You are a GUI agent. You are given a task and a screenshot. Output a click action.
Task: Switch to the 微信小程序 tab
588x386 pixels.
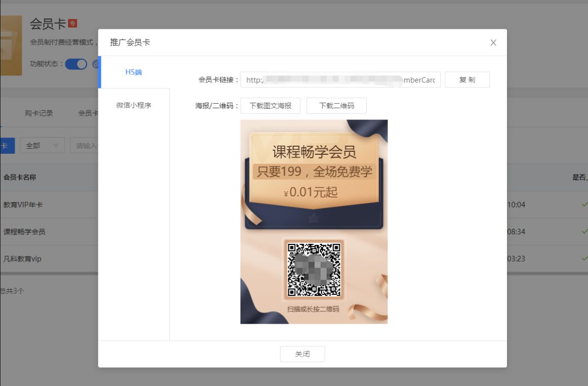tap(134, 105)
